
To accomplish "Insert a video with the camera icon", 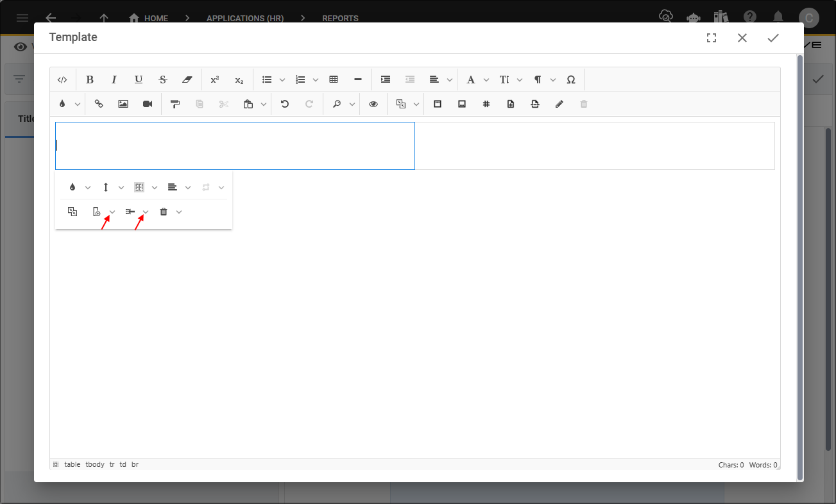I will (x=147, y=104).
